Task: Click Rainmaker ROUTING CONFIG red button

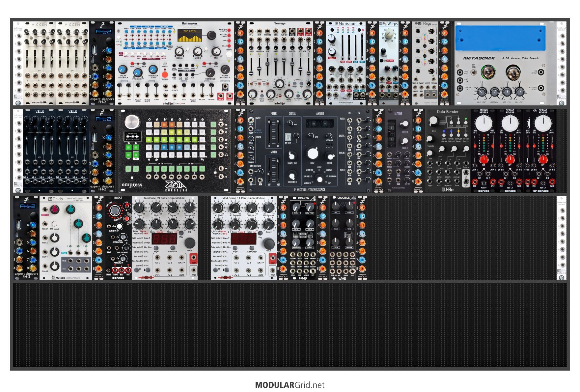Action: tap(229, 30)
